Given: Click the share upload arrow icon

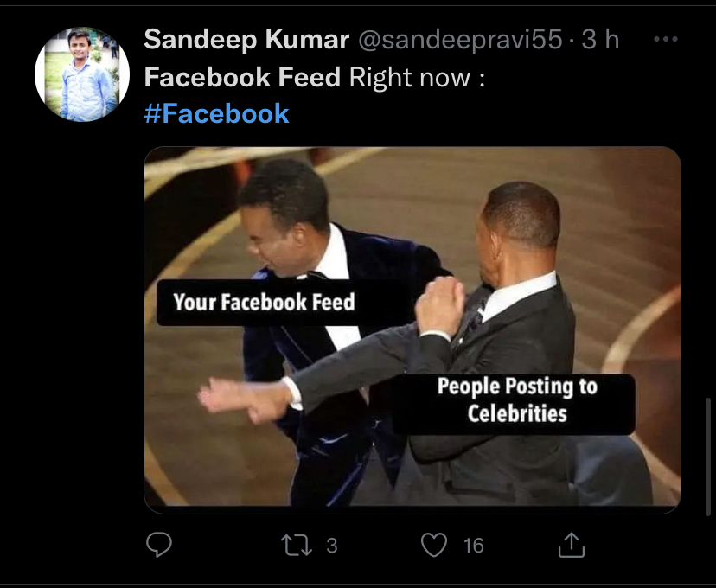Looking at the screenshot, I should click(x=572, y=545).
